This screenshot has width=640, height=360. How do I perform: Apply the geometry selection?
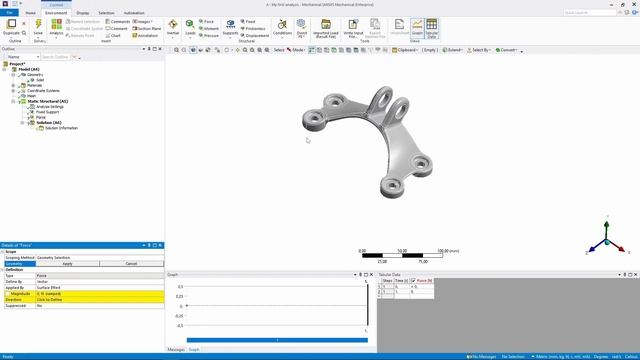pos(68,264)
